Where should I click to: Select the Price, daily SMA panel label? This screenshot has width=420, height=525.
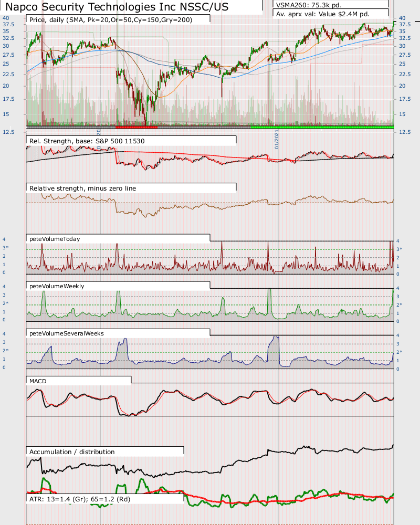pos(111,20)
